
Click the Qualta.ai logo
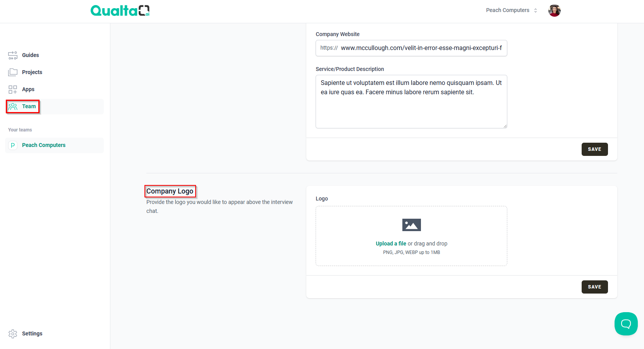(120, 10)
